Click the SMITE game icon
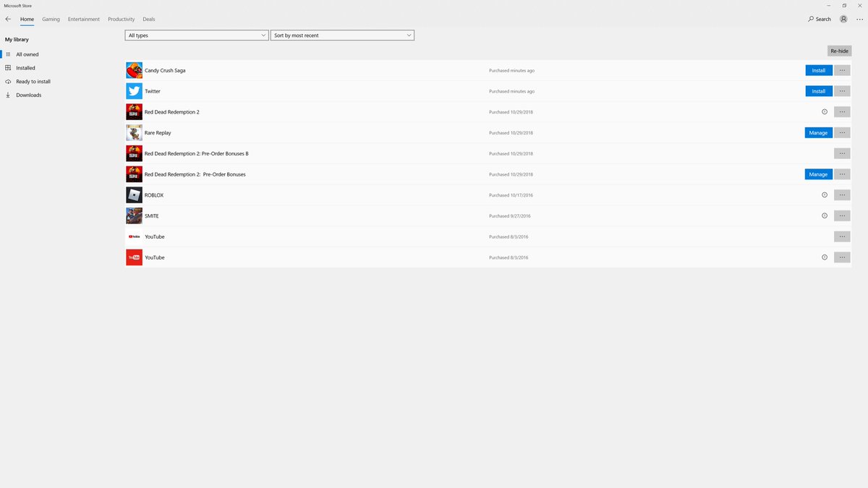 134,216
